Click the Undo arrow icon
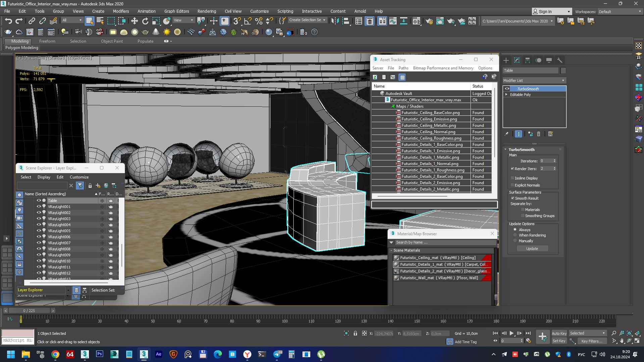The height and width of the screenshot is (362, 644). [x=8, y=21]
